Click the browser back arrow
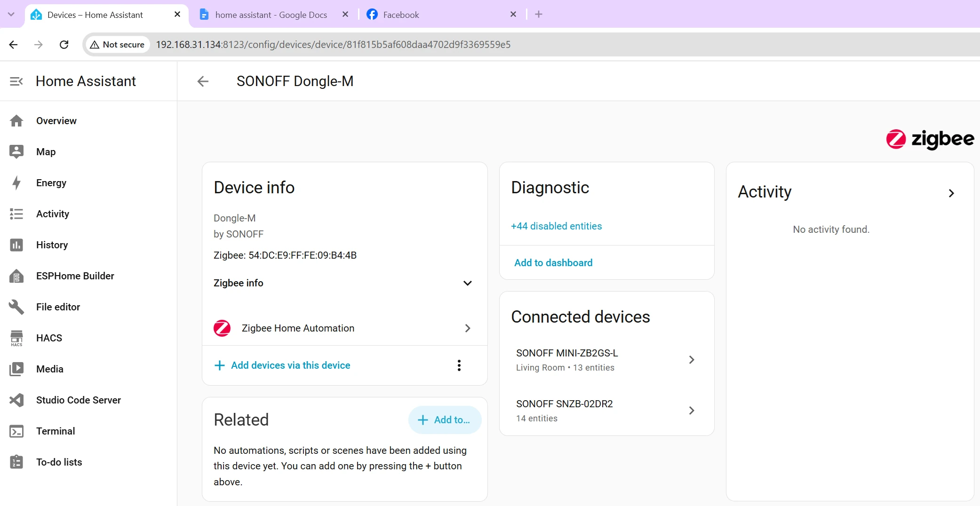The height and width of the screenshot is (506, 980). coord(13,45)
